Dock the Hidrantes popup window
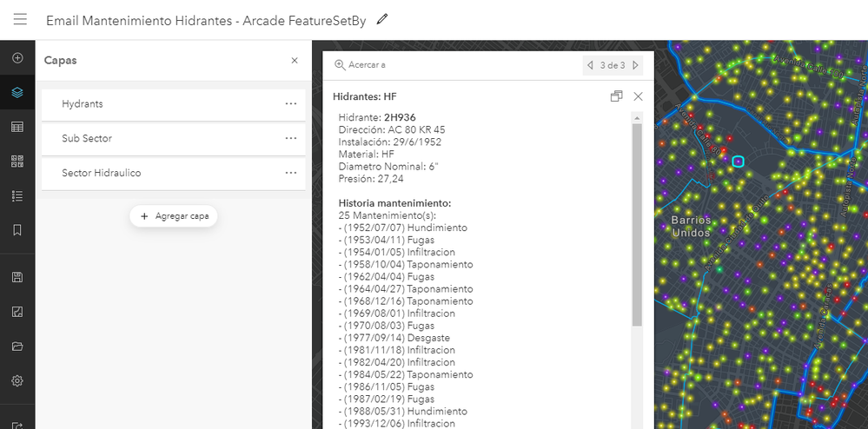868x429 pixels. [x=616, y=96]
